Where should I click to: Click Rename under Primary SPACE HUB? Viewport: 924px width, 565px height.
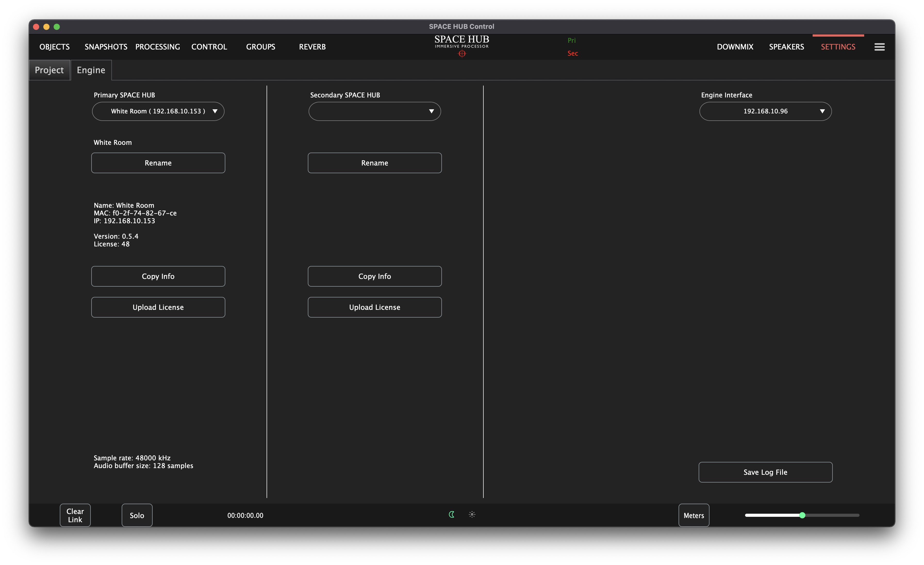pos(158,163)
